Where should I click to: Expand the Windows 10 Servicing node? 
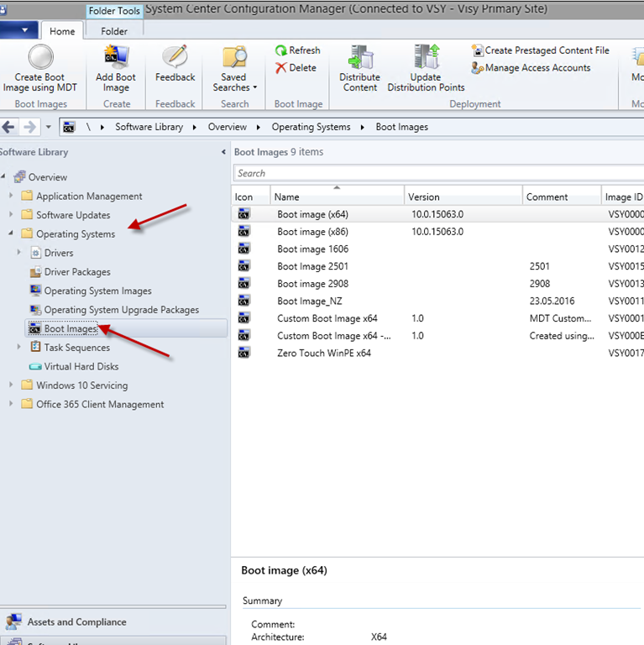pos(11,385)
